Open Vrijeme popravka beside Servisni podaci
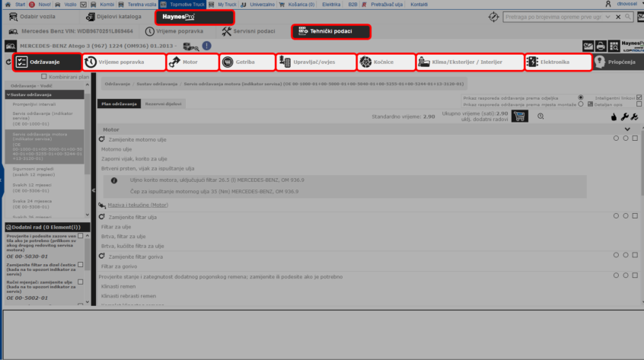The width and height of the screenshot is (644, 360). [x=174, y=31]
